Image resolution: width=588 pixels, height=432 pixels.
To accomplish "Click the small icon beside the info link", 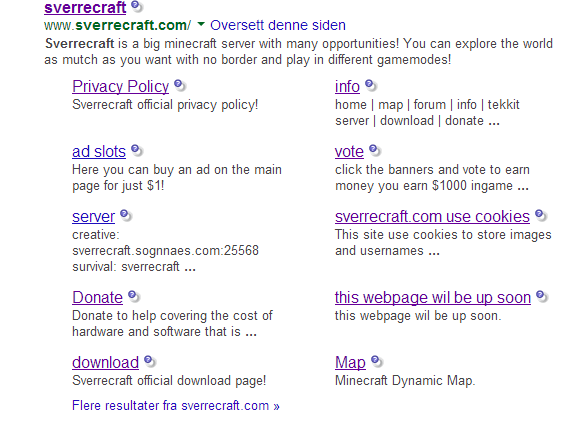I will (370, 86).
